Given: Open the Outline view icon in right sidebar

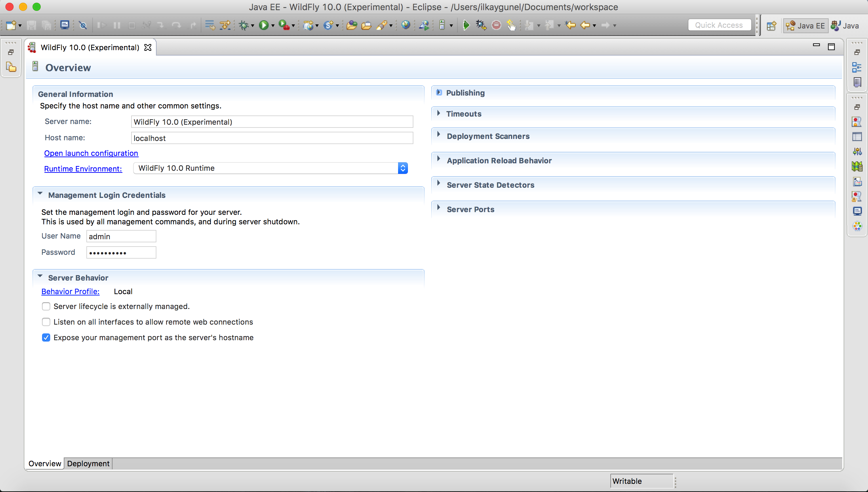Looking at the screenshot, I should coord(857,67).
